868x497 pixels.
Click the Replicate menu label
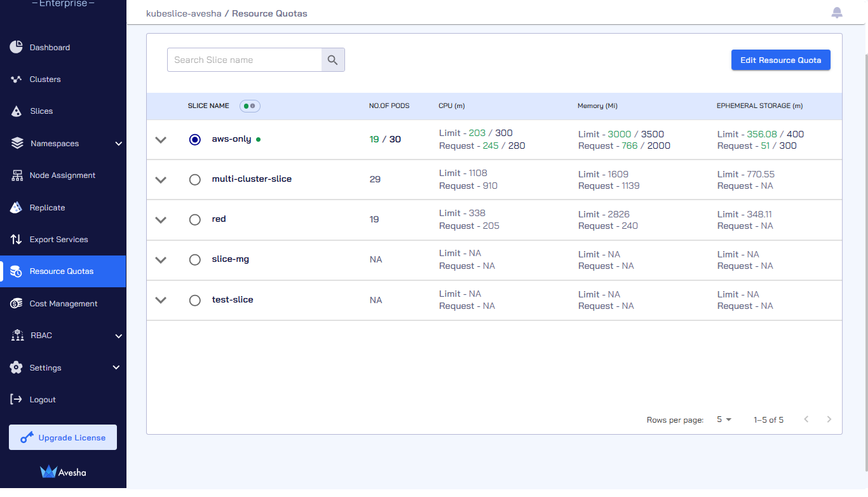(x=48, y=208)
